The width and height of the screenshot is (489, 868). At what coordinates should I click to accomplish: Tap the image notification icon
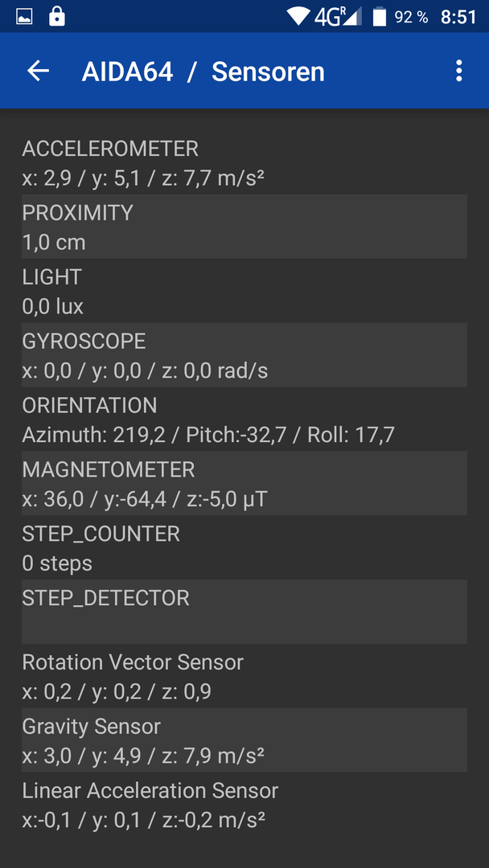[x=24, y=17]
